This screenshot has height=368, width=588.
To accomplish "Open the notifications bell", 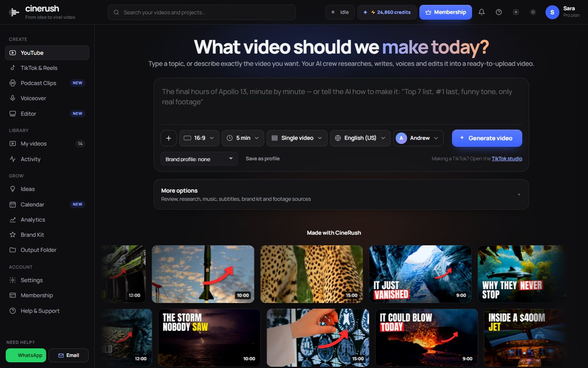I will tap(481, 12).
